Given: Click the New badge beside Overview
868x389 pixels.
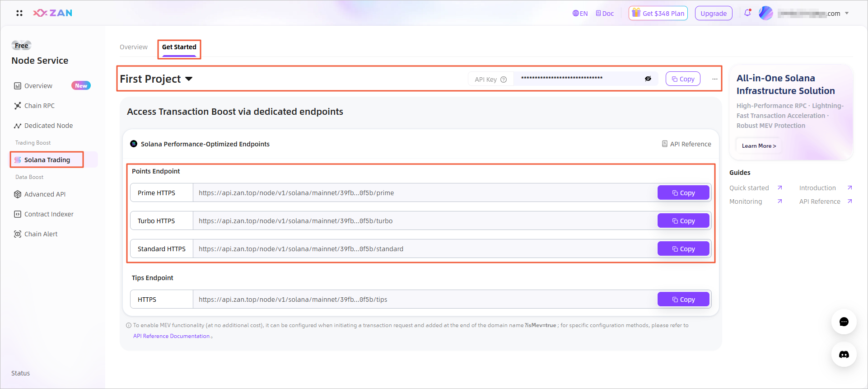Looking at the screenshot, I should pos(81,86).
